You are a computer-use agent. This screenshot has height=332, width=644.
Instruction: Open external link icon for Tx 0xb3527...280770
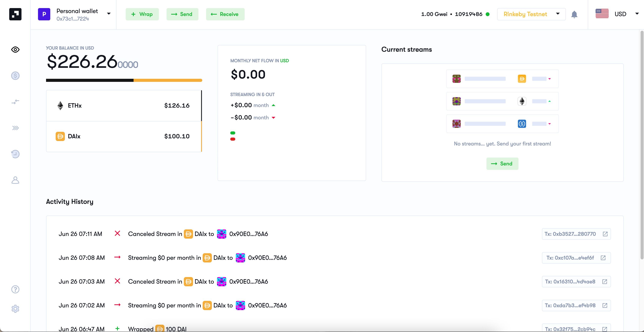[x=605, y=234]
